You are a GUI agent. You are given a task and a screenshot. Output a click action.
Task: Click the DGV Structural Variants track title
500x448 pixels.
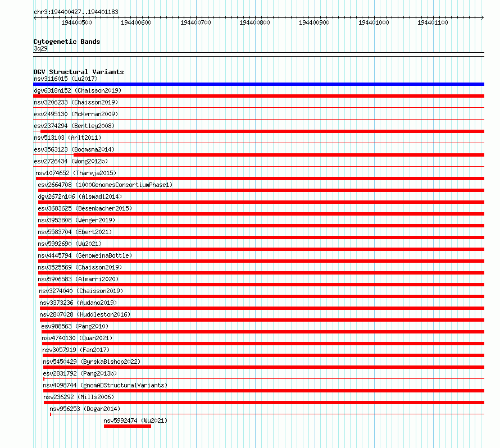(x=79, y=72)
